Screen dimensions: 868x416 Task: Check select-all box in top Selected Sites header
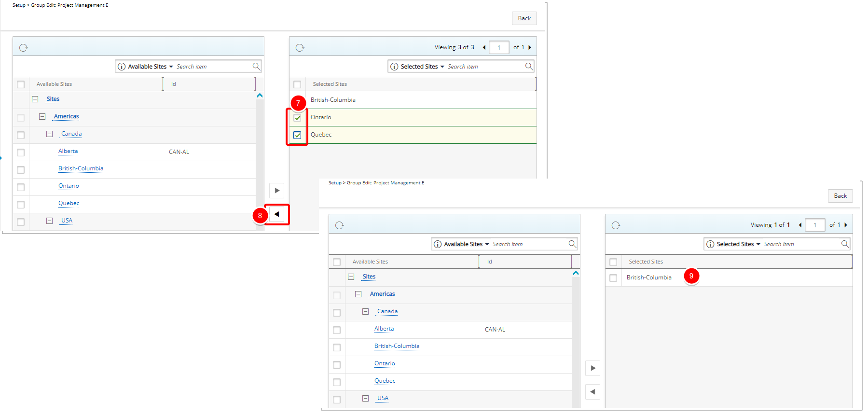(x=297, y=84)
